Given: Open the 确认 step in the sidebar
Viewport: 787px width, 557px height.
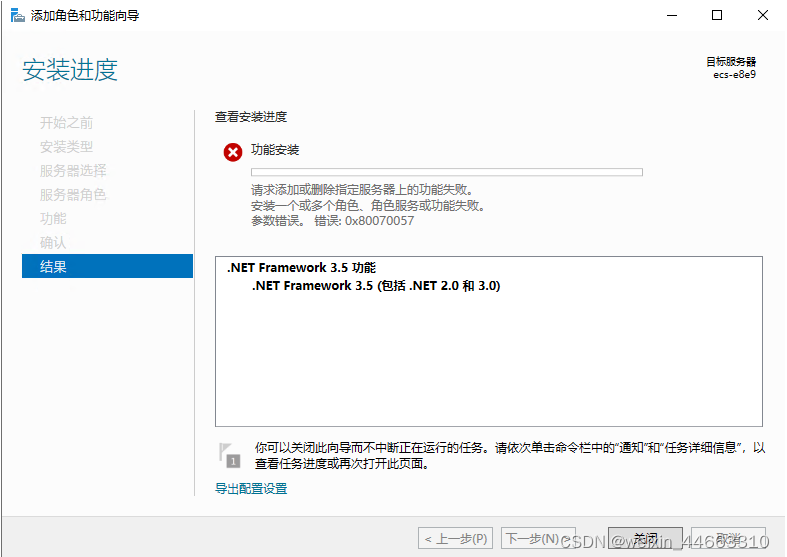Looking at the screenshot, I should [x=53, y=243].
